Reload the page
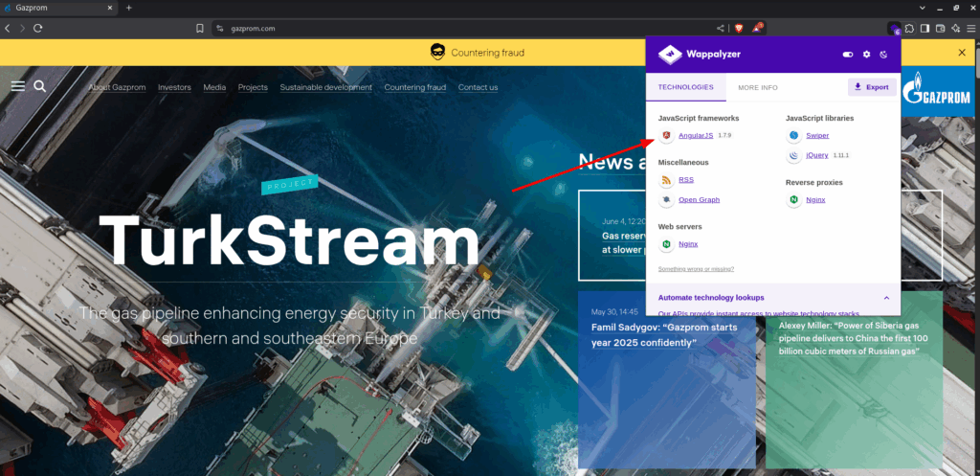This screenshot has height=476, width=980. (x=38, y=28)
